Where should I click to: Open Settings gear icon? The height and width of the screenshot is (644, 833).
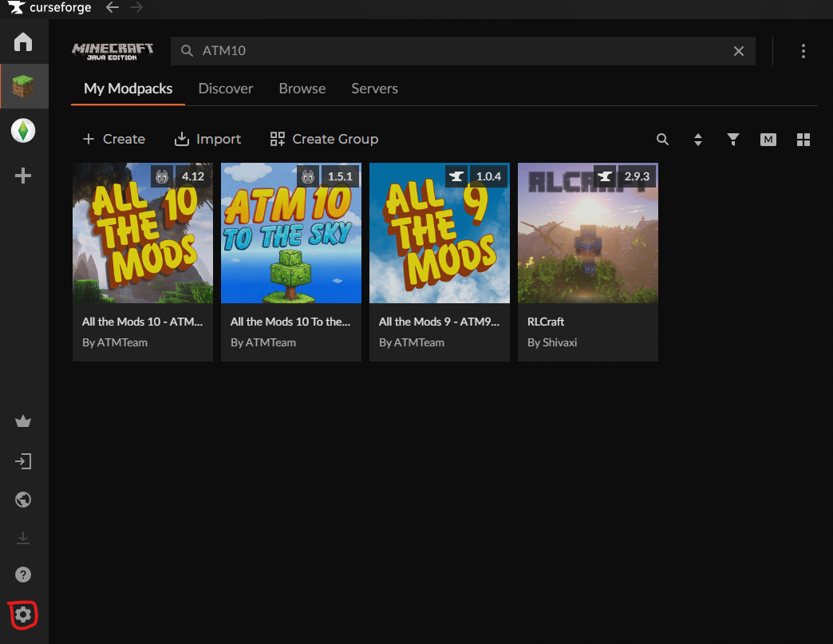coord(23,614)
